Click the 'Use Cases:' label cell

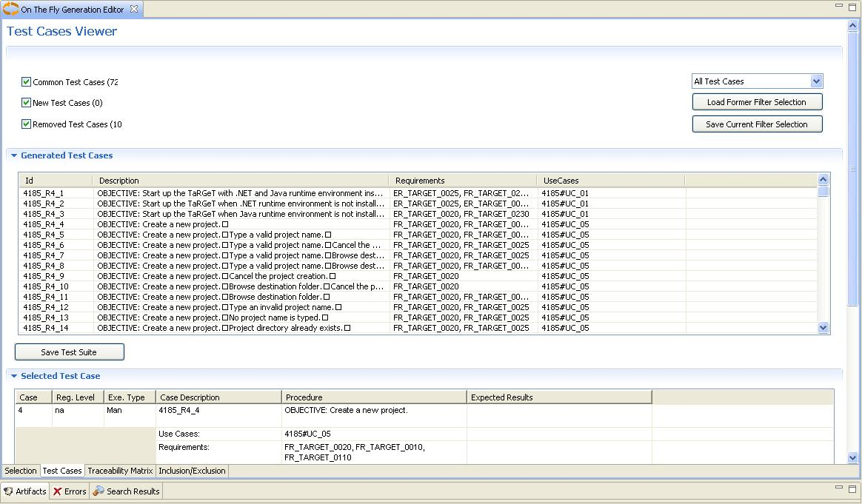[x=218, y=434]
